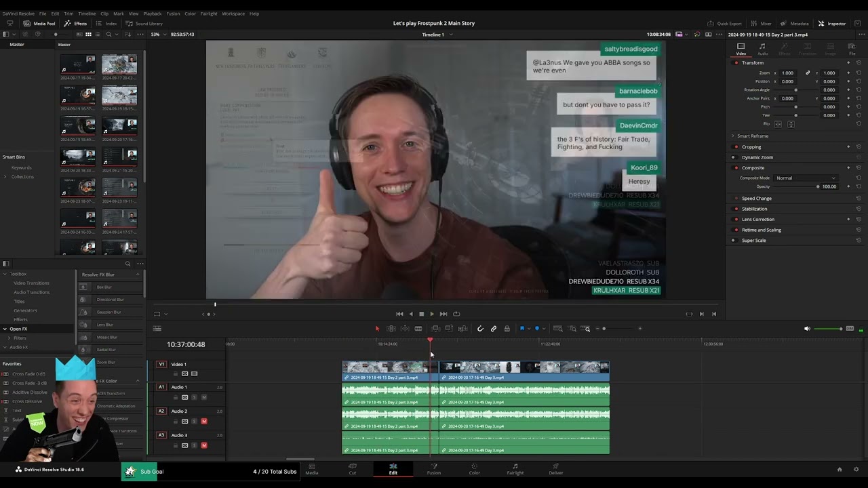The image size is (868, 488).
Task: Toggle timeline snapping magnet icon
Action: [480, 329]
